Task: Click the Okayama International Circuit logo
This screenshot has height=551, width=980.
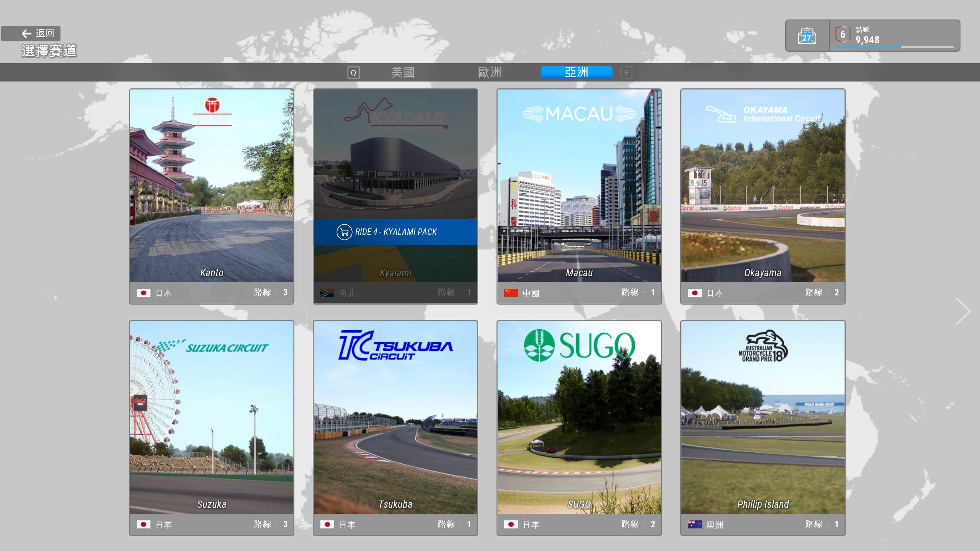Action: click(763, 114)
